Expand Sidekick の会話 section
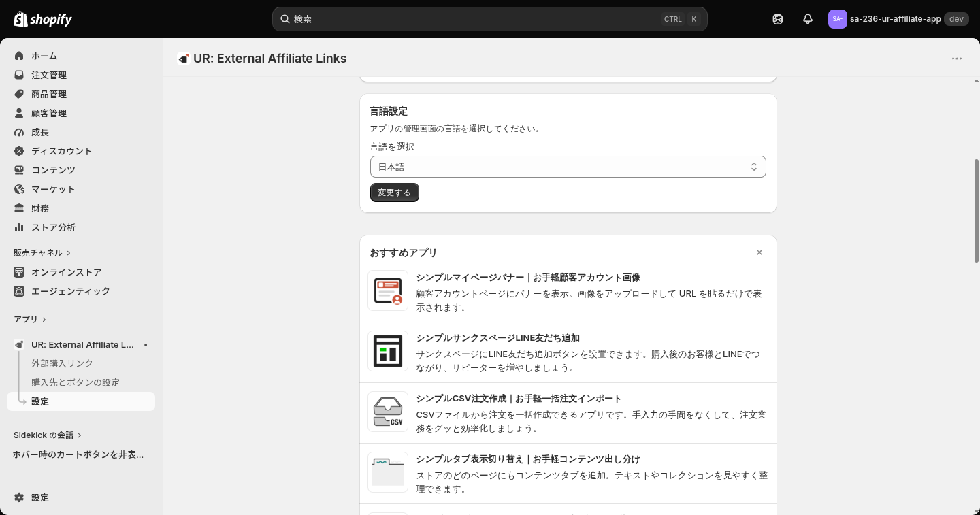980x515 pixels. pyautogui.click(x=48, y=435)
